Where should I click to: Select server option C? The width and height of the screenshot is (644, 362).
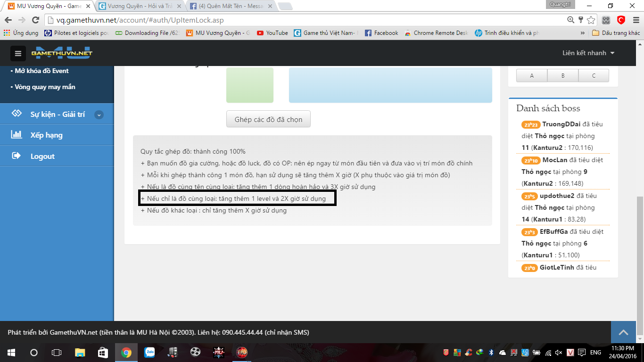(x=594, y=75)
